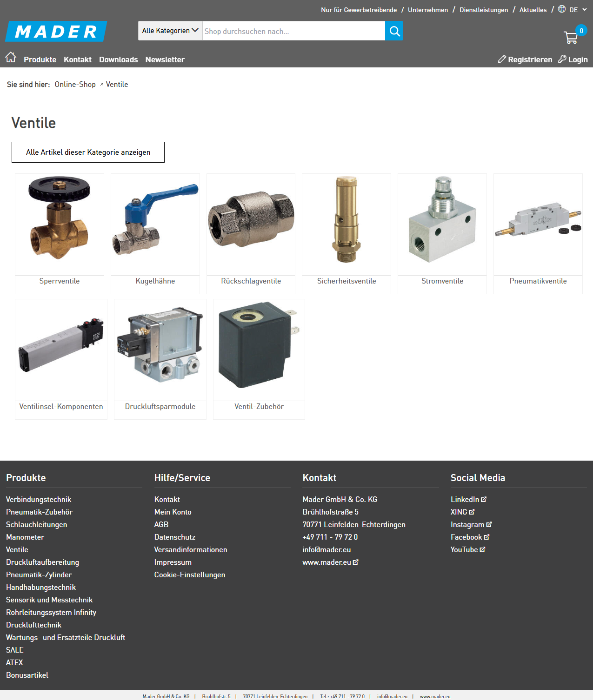Click Login with the key icon
The width and height of the screenshot is (593, 700).
[573, 59]
